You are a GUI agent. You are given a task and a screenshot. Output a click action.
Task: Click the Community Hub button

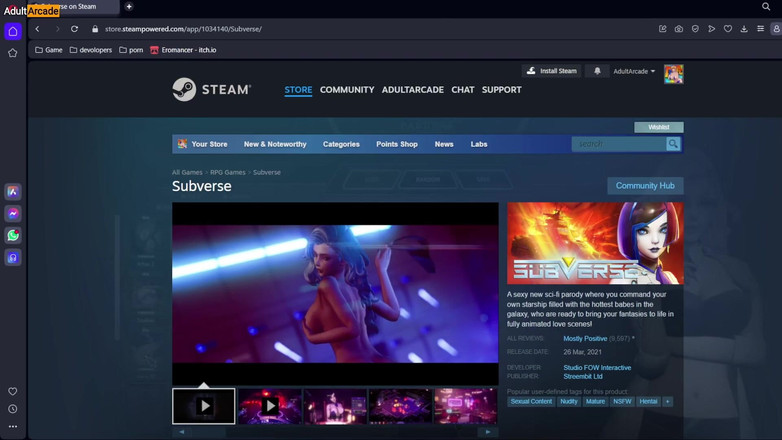pyautogui.click(x=645, y=186)
